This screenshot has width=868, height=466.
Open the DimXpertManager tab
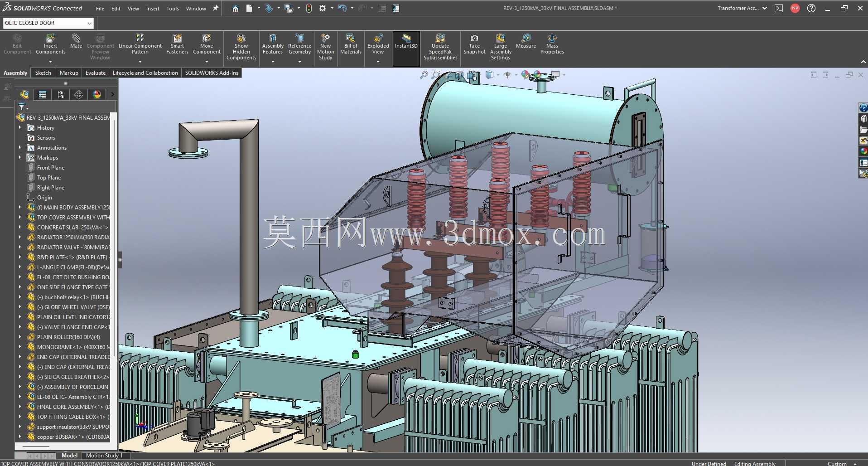pos(79,94)
